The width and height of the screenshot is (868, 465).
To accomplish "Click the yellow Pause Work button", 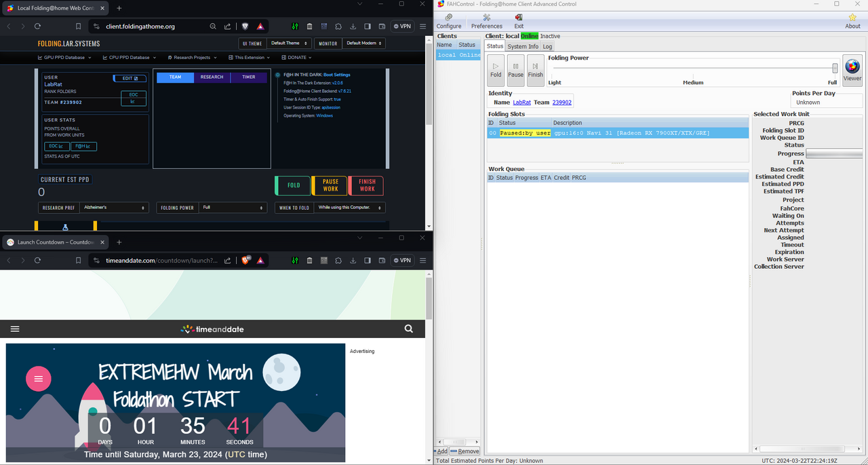I will click(x=330, y=185).
